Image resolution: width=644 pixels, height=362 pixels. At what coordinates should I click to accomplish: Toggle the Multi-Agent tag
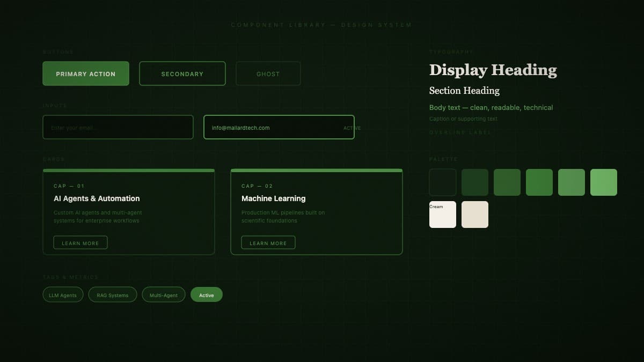164,294
